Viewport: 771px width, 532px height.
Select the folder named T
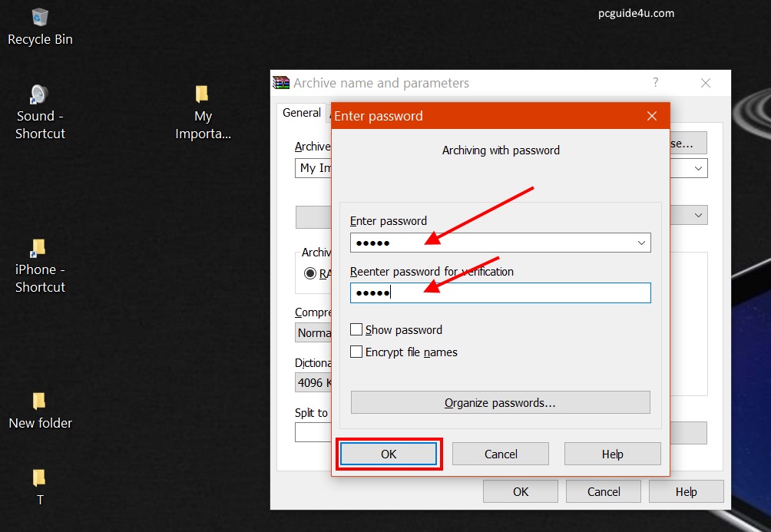tap(40, 479)
